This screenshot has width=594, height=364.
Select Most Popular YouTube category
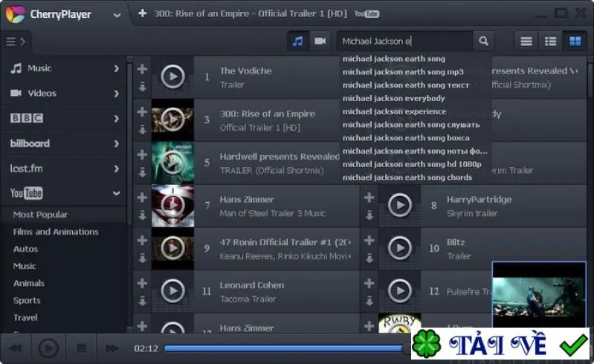[x=40, y=215]
